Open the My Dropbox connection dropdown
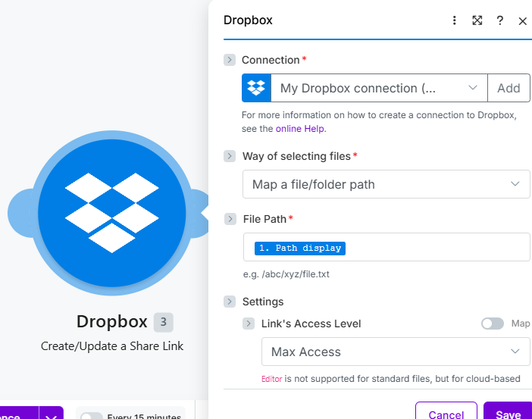This screenshot has width=532, height=419. 379,88
